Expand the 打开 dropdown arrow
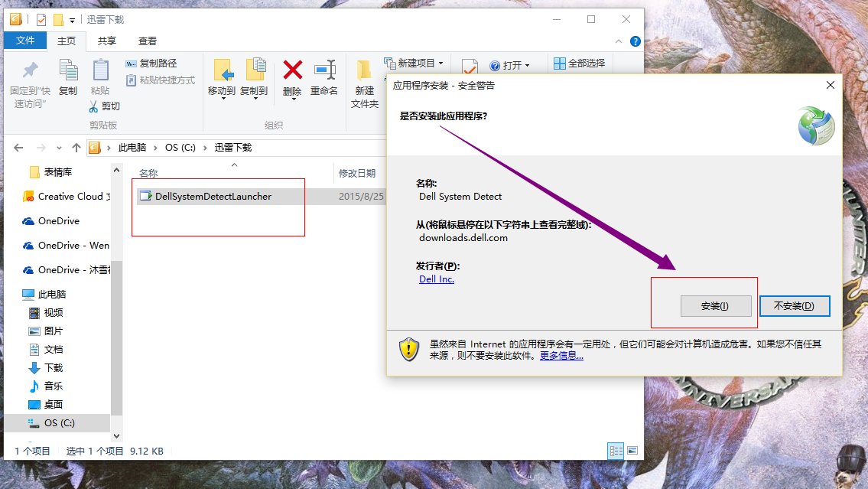Screen dimensions: 868x489 [x=529, y=64]
